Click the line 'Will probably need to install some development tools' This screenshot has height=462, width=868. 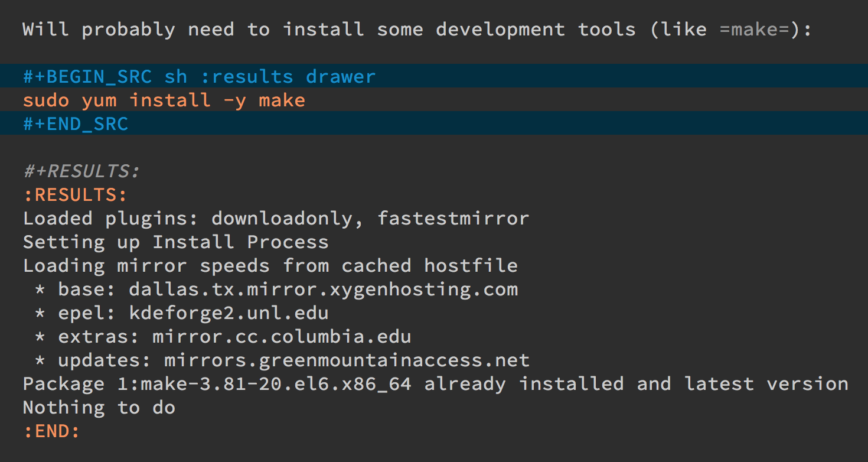click(417, 29)
